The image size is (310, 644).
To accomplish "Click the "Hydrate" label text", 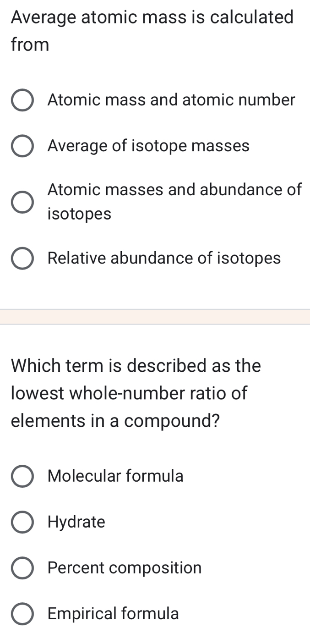I will [76, 522].
